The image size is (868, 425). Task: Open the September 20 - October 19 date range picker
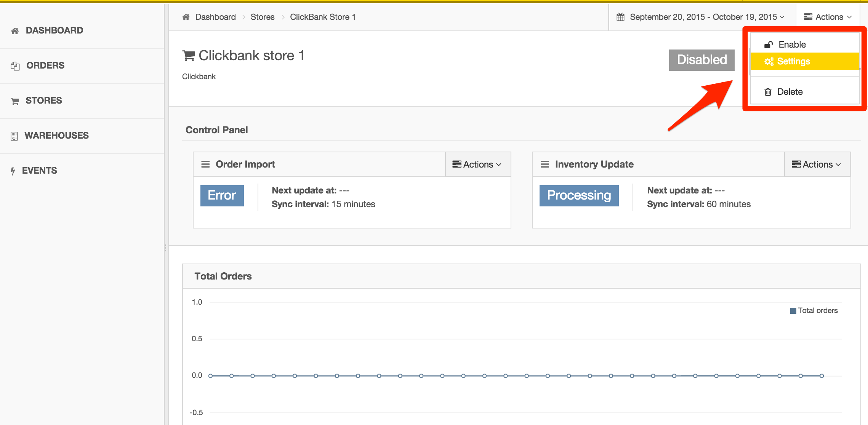702,17
